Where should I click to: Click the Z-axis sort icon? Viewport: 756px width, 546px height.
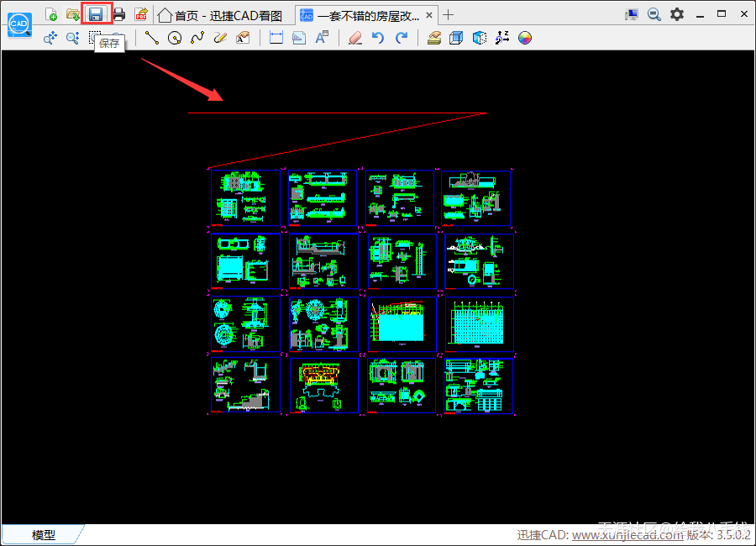(x=502, y=38)
